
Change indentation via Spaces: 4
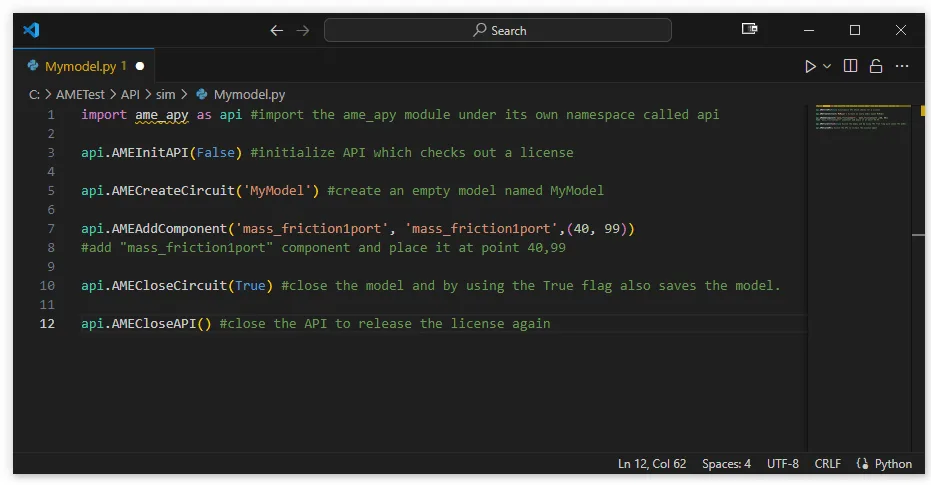tap(726, 464)
